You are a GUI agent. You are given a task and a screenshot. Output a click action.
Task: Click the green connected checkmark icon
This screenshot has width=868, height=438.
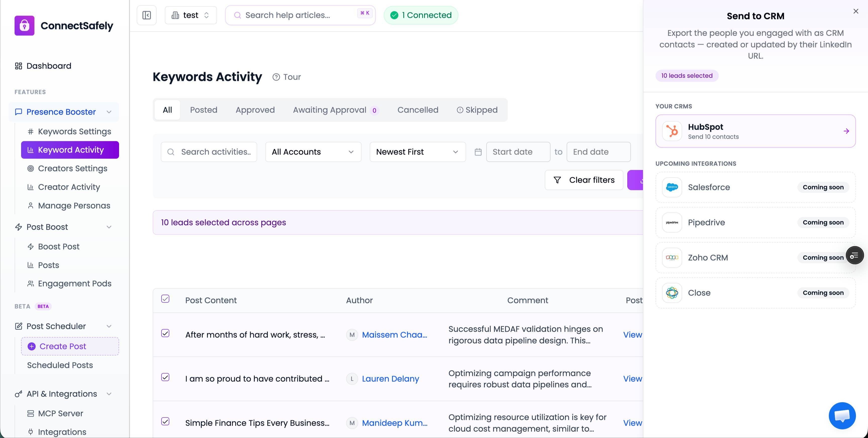coord(394,15)
